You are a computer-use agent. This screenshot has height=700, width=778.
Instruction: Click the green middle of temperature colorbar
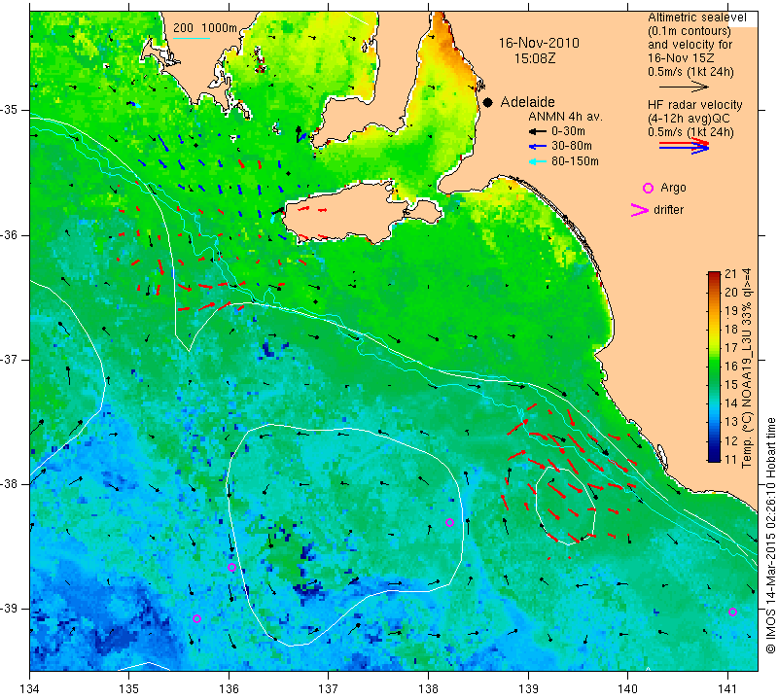pyautogui.click(x=714, y=367)
